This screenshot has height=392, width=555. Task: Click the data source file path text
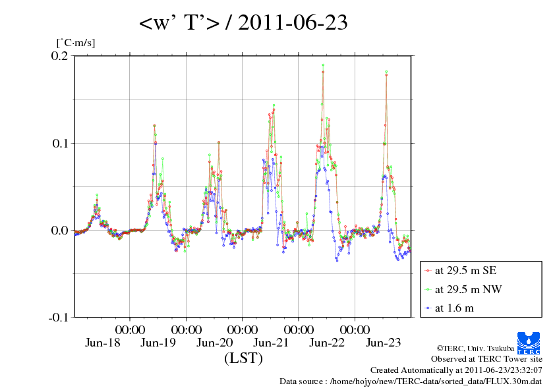click(x=411, y=381)
